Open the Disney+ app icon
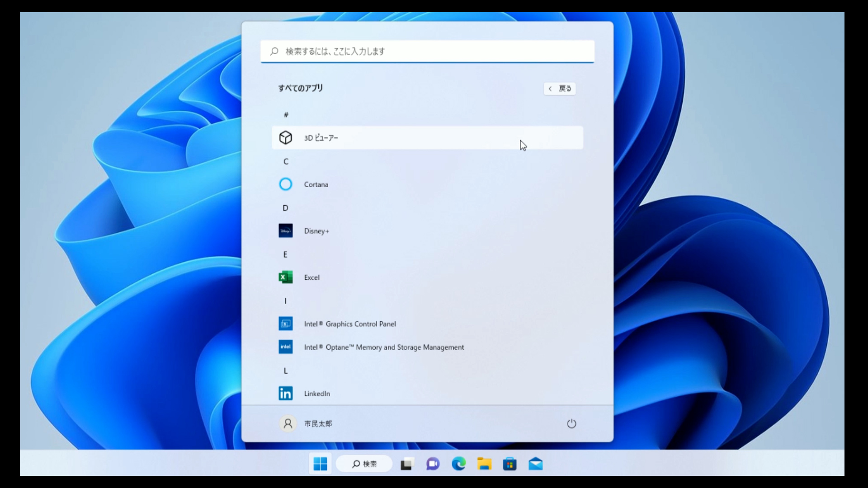The image size is (868, 488). pos(285,231)
